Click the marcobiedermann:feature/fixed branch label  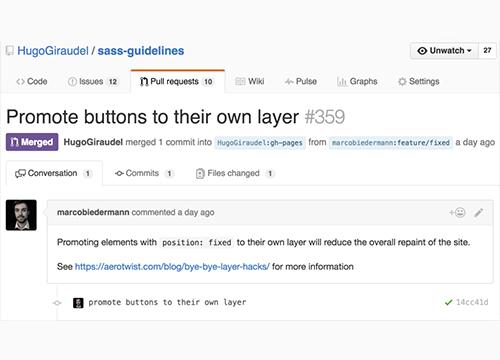click(x=391, y=143)
